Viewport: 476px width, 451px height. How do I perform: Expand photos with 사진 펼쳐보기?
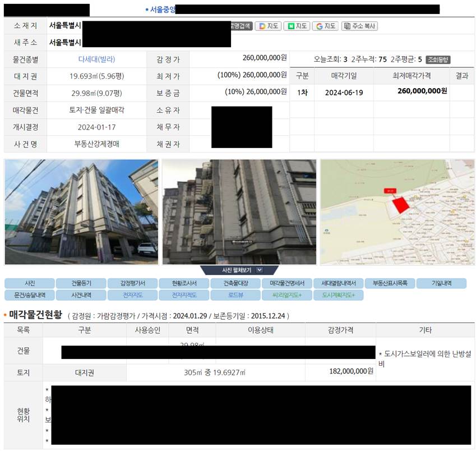pyautogui.click(x=239, y=270)
